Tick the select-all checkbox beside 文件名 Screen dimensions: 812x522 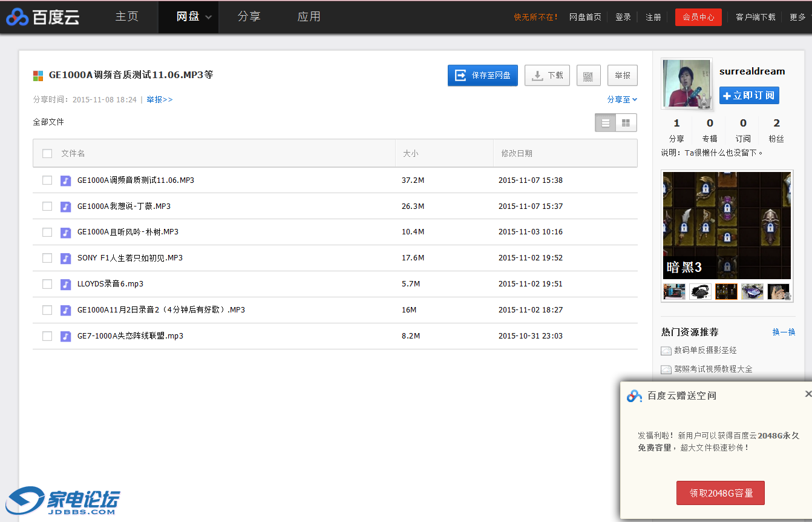(47, 154)
